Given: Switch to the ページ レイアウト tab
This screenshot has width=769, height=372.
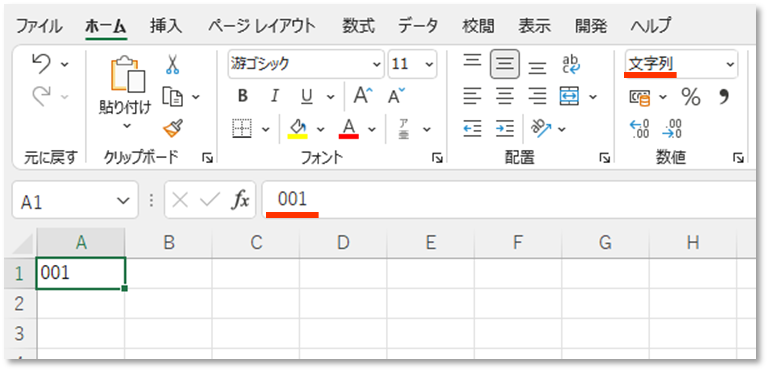Looking at the screenshot, I should pyautogui.click(x=262, y=25).
